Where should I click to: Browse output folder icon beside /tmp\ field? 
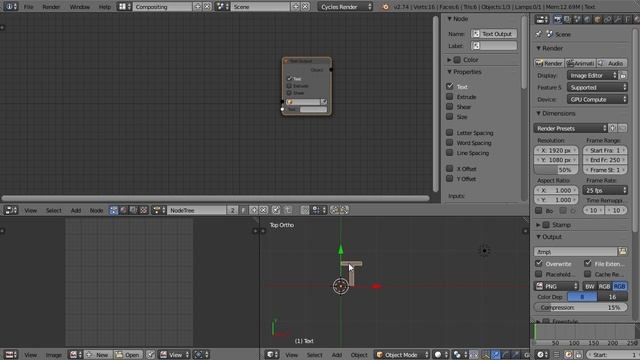tap(622, 251)
